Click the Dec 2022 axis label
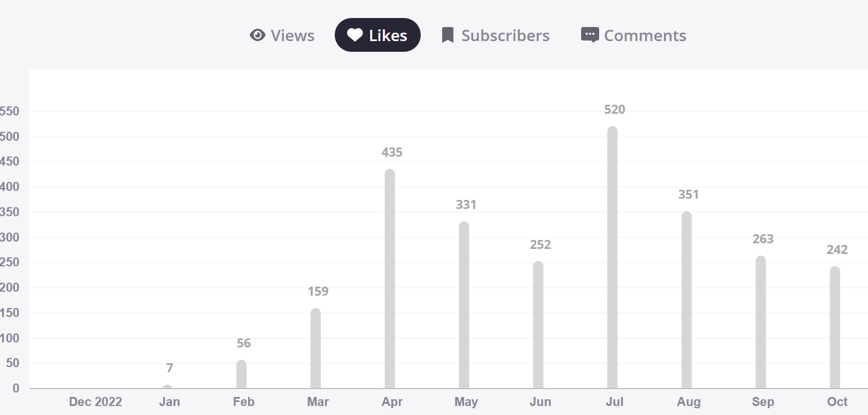The width and height of the screenshot is (868, 415). point(95,402)
